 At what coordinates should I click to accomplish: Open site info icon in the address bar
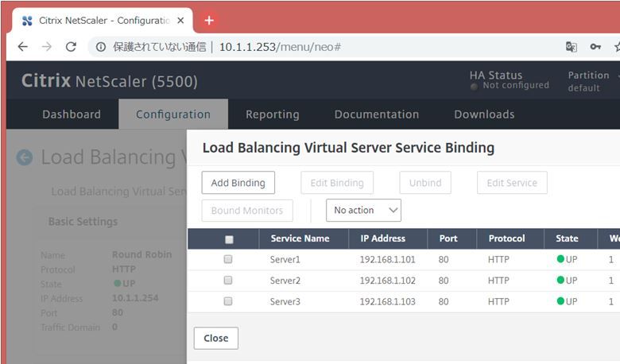click(101, 47)
